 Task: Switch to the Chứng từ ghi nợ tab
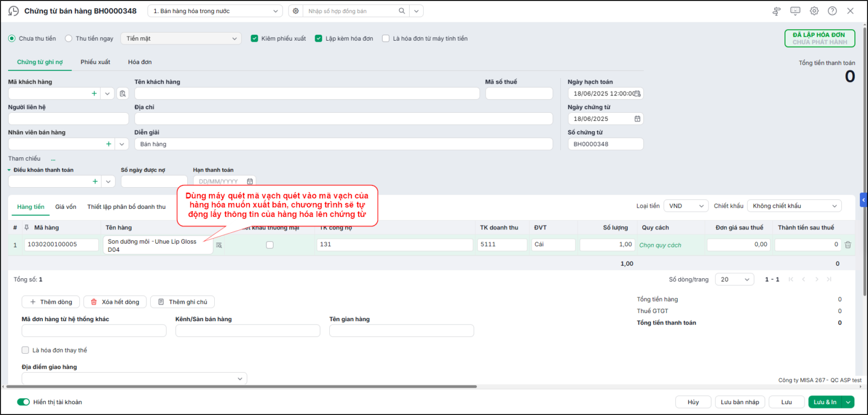tap(40, 62)
